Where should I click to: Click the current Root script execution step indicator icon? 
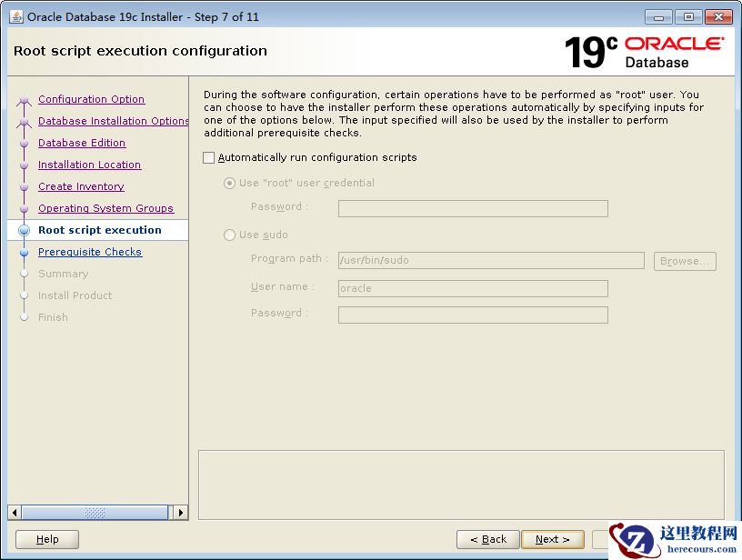(x=25, y=230)
